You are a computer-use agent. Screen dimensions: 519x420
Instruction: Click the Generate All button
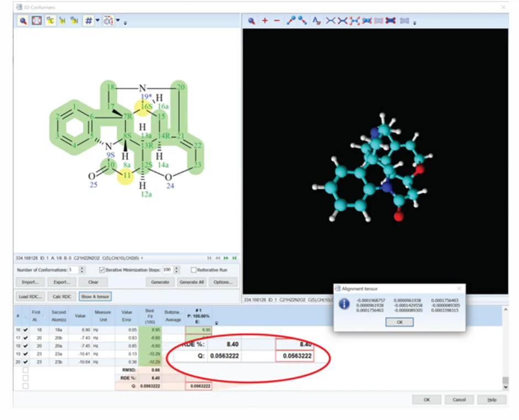coord(191,282)
